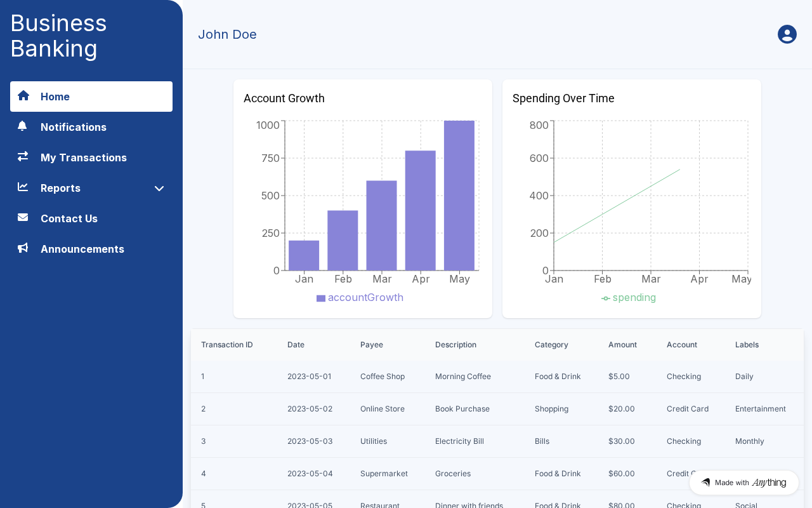Toggle the accountGrowth legend entry
The height and width of the screenshot is (508, 812).
tap(360, 298)
